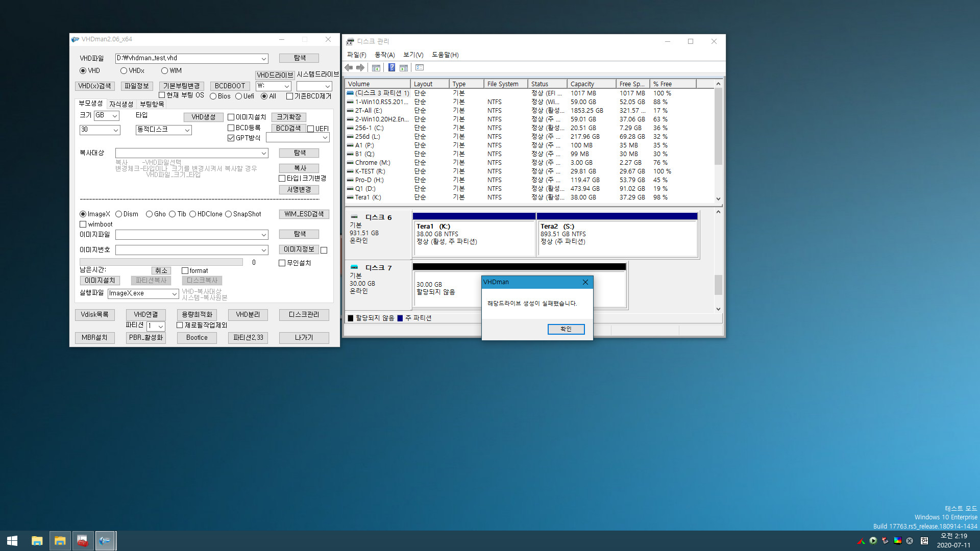
Task: Select the WIM radio button
Action: [164, 71]
